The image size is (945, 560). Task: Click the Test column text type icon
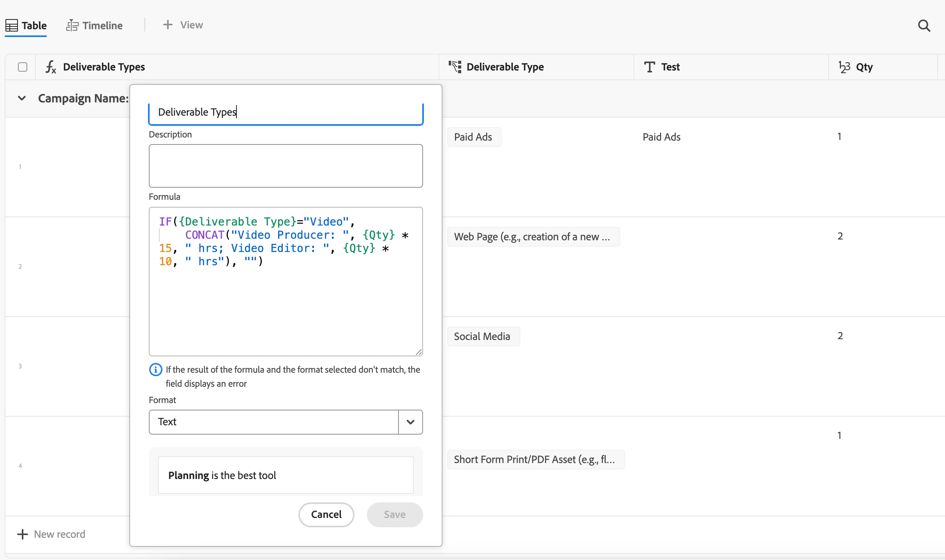(x=649, y=67)
